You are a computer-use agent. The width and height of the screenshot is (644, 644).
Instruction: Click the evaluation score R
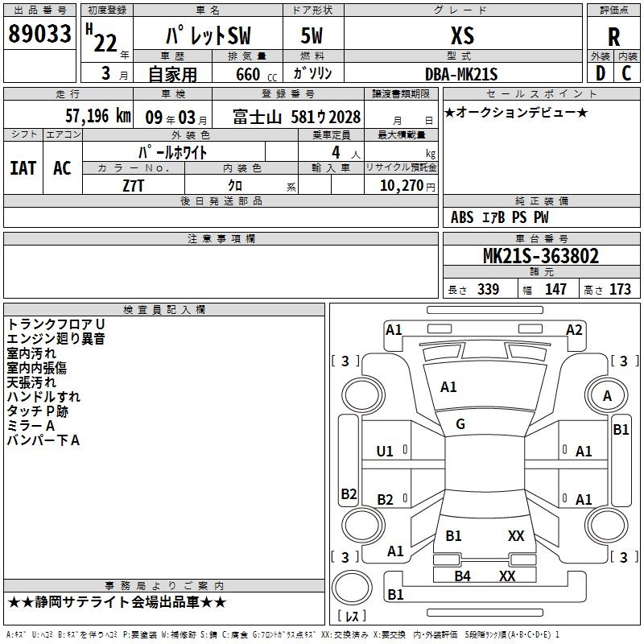point(613,37)
